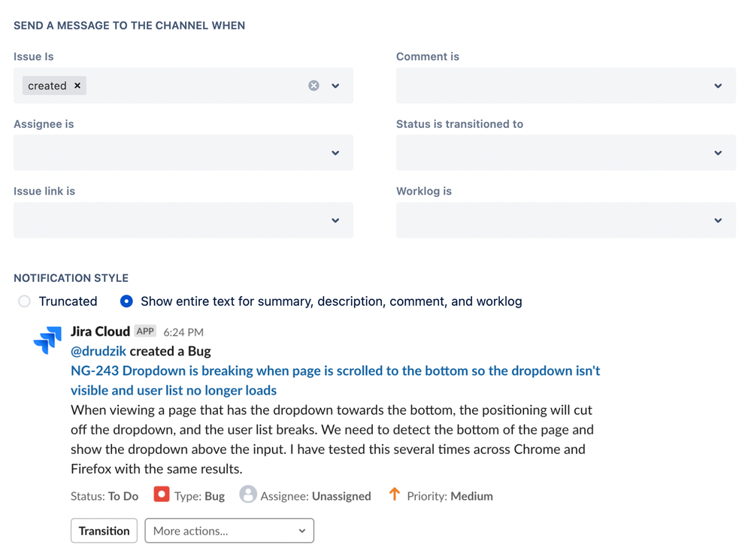751x560 pixels.
Task: Click the 'Type: Bug' text
Action: [x=199, y=496]
